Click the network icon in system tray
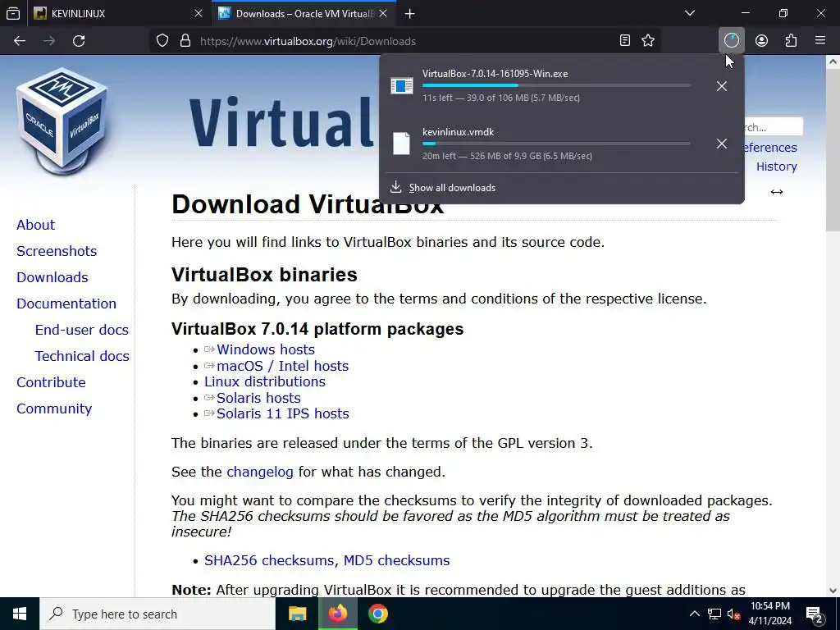 click(714, 614)
